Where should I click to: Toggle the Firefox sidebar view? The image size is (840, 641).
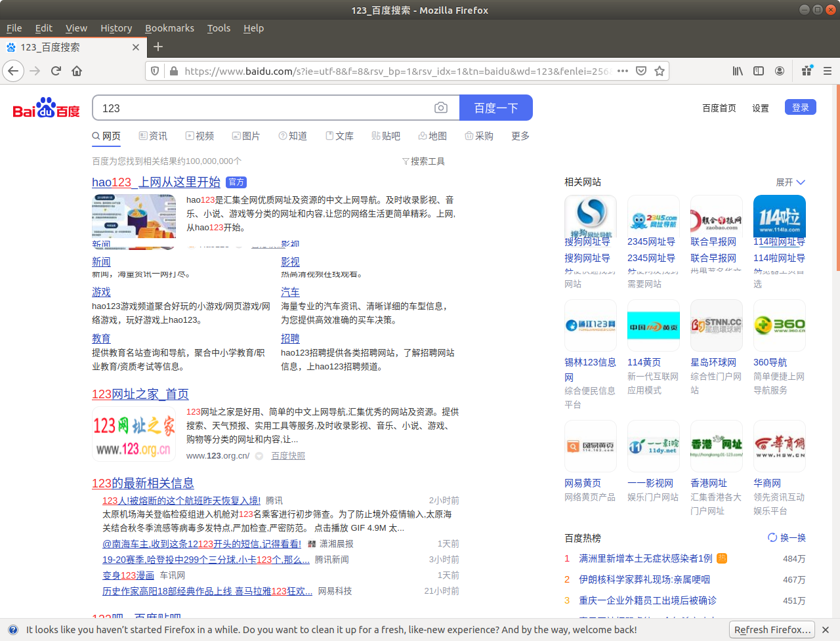click(x=759, y=71)
